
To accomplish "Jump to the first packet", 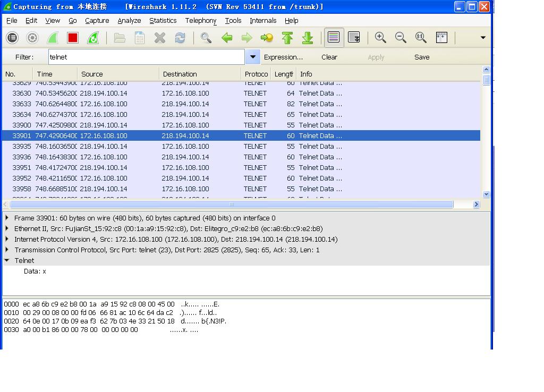I will [x=287, y=38].
